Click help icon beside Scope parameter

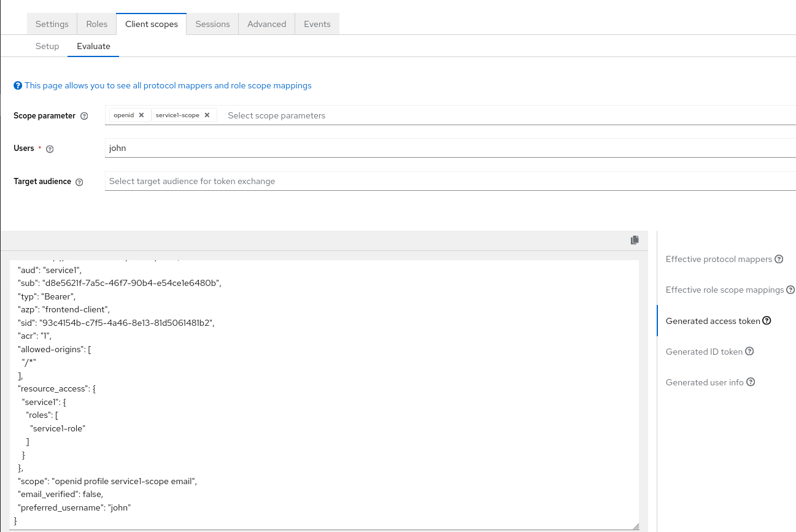click(x=85, y=116)
